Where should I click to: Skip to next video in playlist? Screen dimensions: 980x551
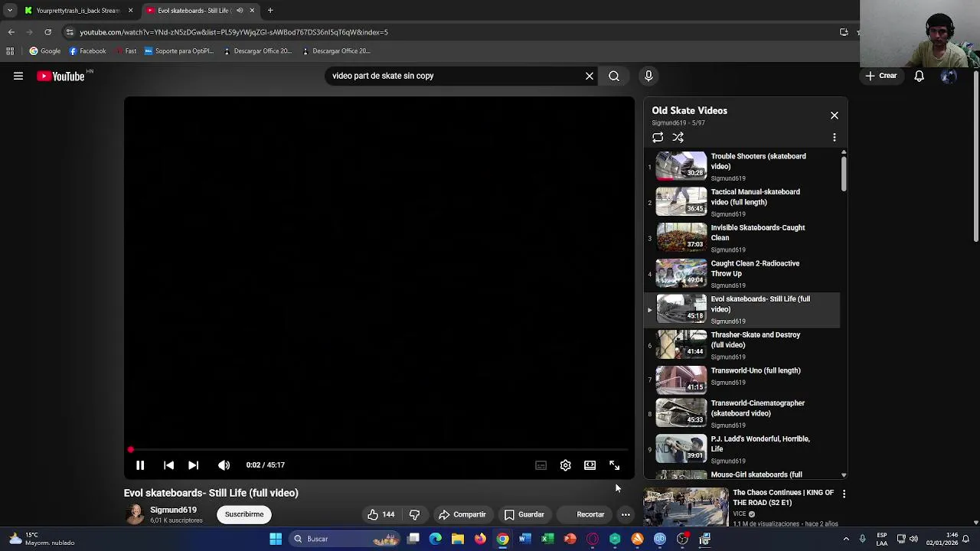pos(194,465)
